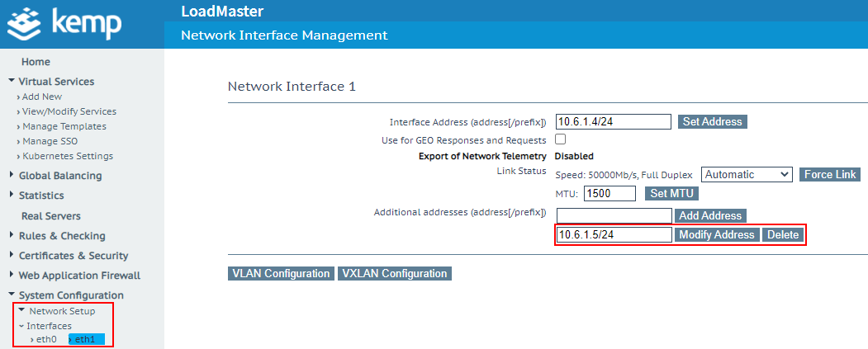Click the Disabled telemetry status text
Viewport: 868px width, 349px height.
click(574, 157)
